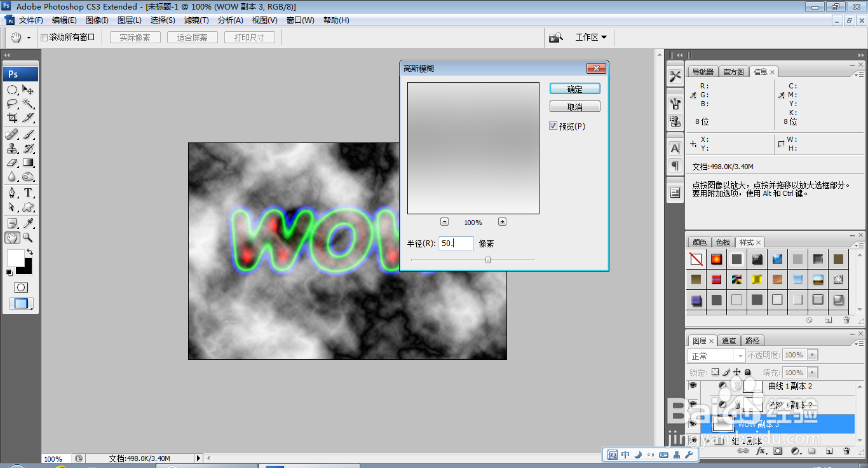Select the Magic Wand tool
Screen dimensions: 868x468
[x=28, y=104]
